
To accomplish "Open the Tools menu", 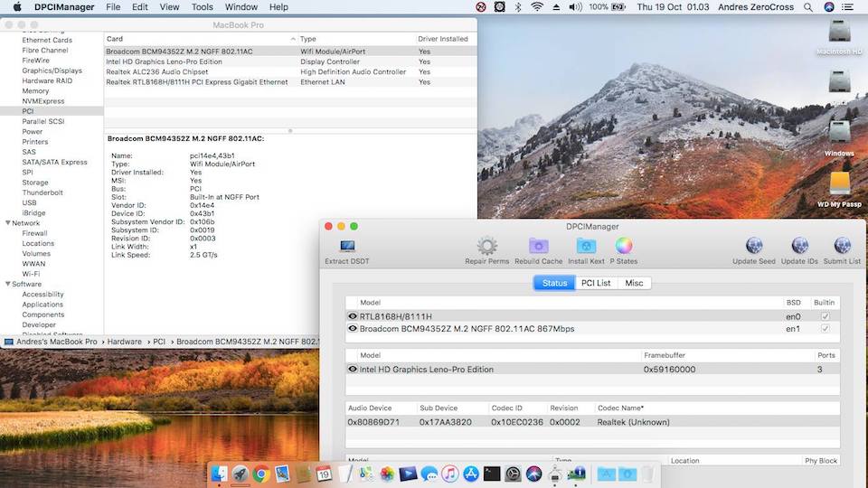I will point(202,7).
